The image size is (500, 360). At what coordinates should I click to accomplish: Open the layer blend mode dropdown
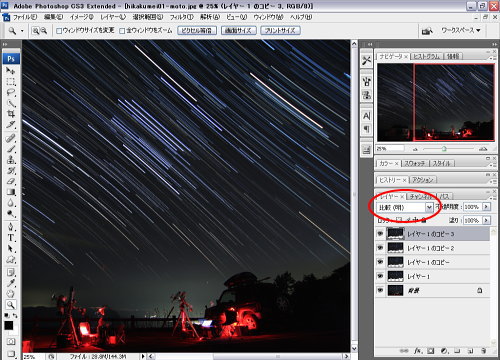(x=405, y=207)
